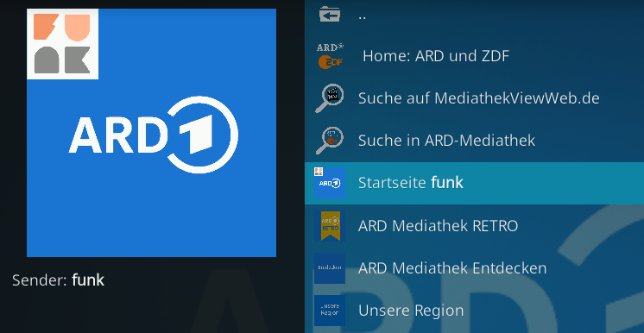Open Unsere Region entry
Viewport: 644px width, 333px height.
pyautogui.click(x=475, y=311)
